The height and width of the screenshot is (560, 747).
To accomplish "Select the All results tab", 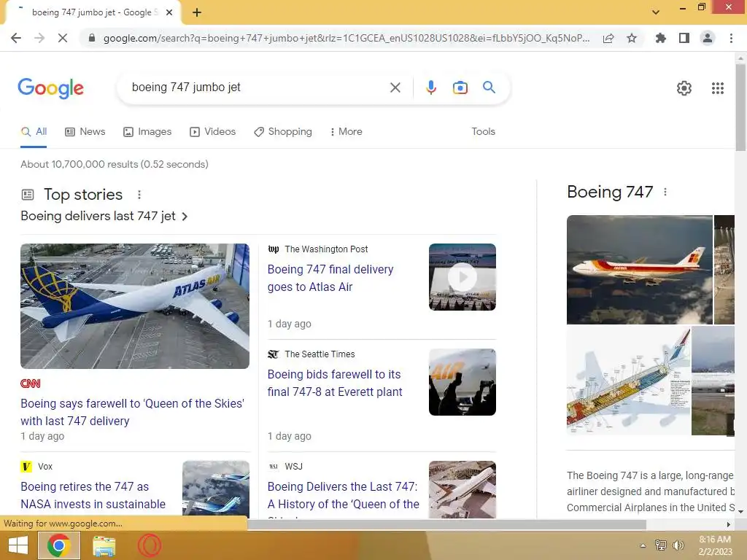I will click(x=34, y=132).
